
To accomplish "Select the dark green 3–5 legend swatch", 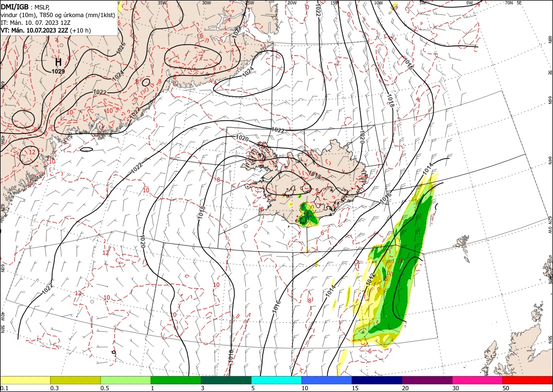I will pos(226,380).
